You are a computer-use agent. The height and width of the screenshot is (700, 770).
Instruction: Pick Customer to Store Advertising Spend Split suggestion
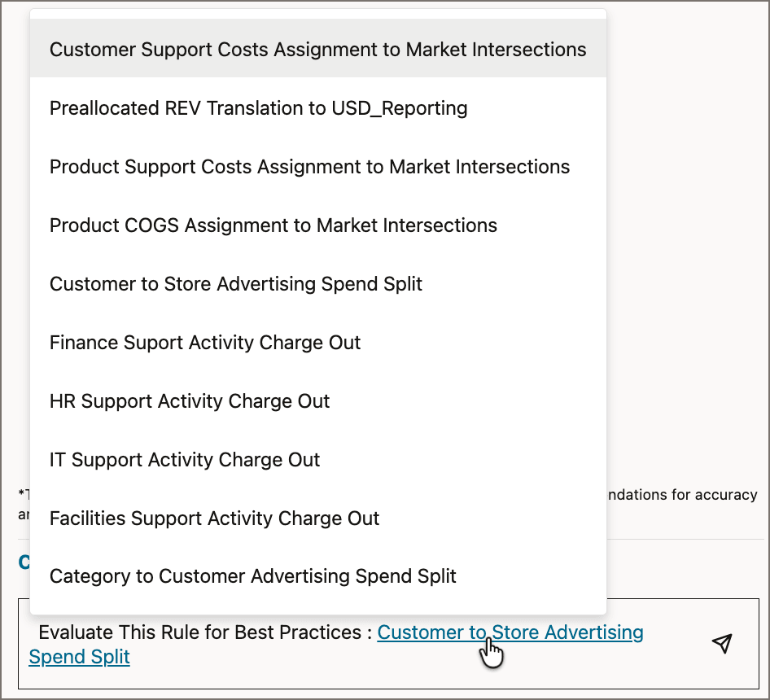coord(236,284)
